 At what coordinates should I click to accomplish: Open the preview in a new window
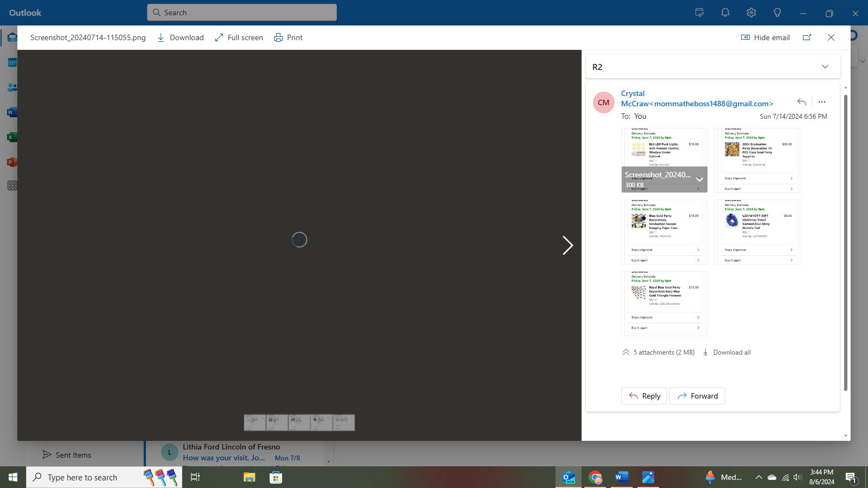tap(807, 37)
